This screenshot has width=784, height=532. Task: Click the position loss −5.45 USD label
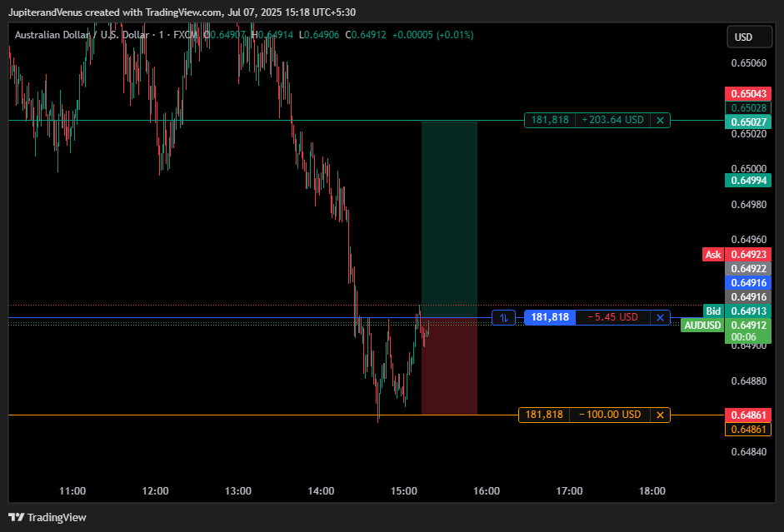(613, 317)
